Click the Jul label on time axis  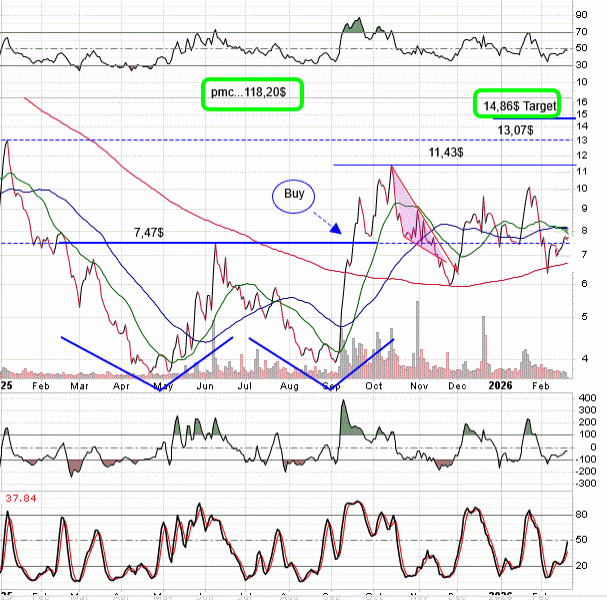[246, 384]
